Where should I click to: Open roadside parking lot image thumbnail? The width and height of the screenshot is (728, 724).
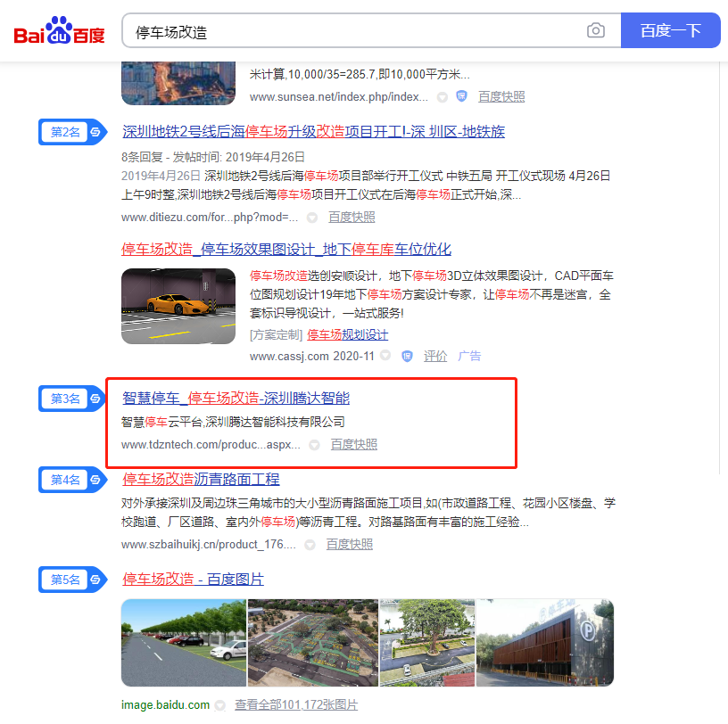pyautogui.click(x=184, y=643)
